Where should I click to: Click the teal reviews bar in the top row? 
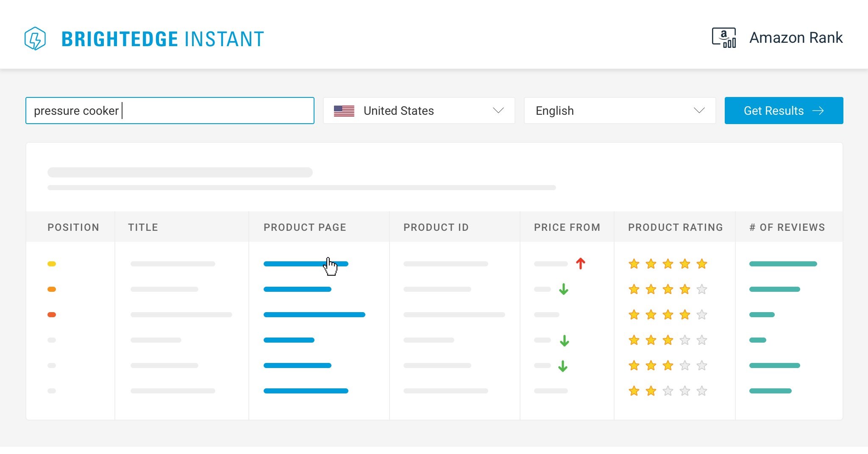point(783,263)
